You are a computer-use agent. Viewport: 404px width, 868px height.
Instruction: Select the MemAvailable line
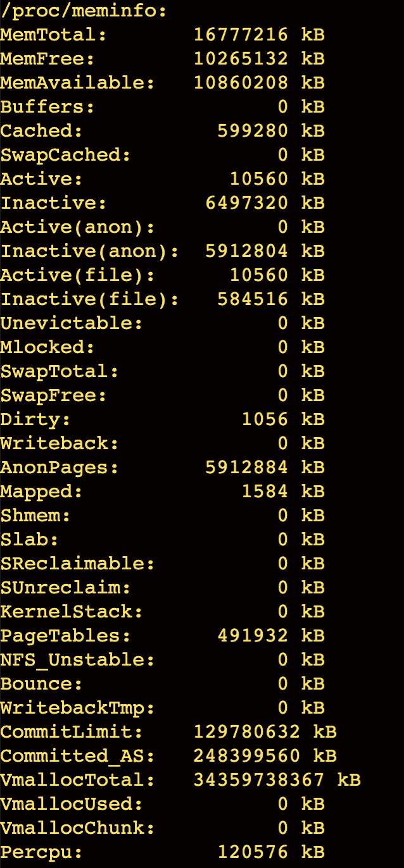tap(163, 83)
